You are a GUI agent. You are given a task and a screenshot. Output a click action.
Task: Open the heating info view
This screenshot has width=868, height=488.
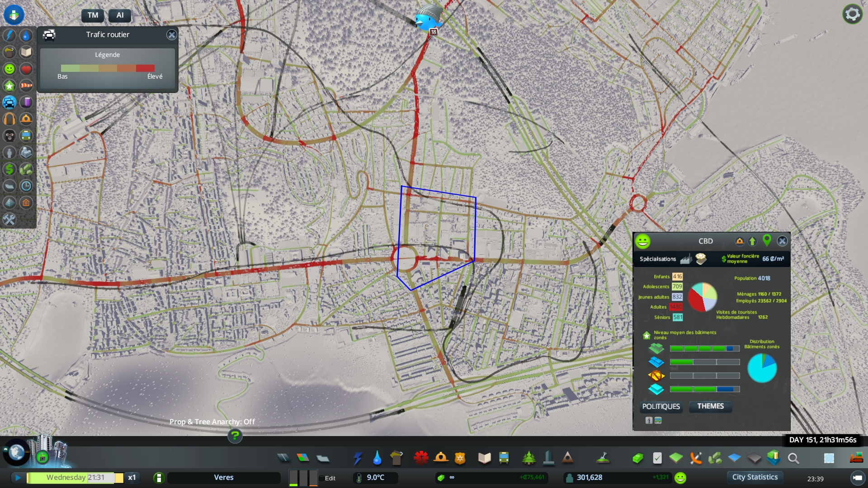[x=26, y=203]
